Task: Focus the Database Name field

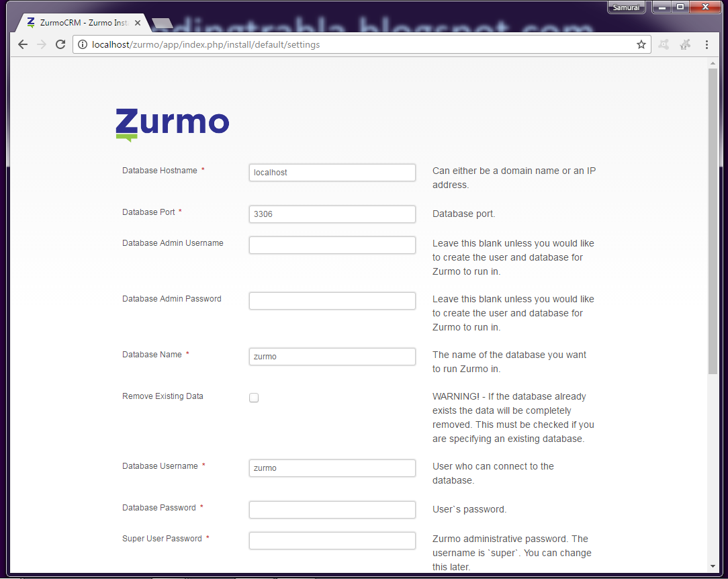Action: click(332, 357)
